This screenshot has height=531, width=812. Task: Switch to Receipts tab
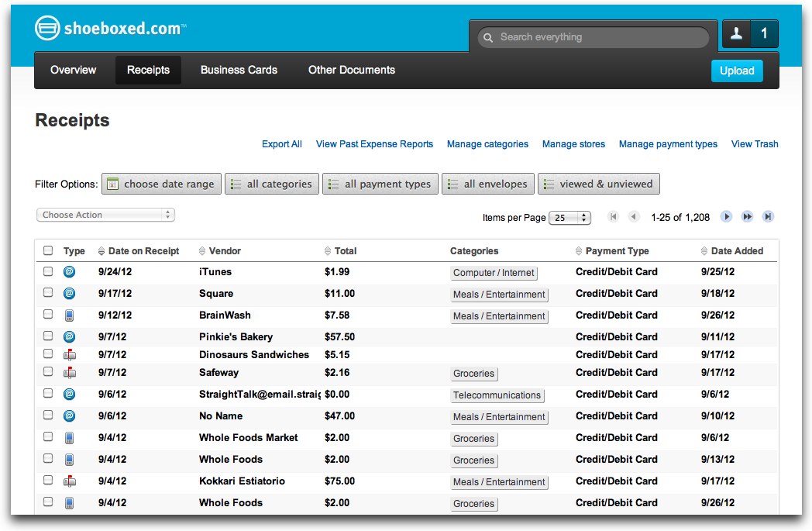[148, 70]
